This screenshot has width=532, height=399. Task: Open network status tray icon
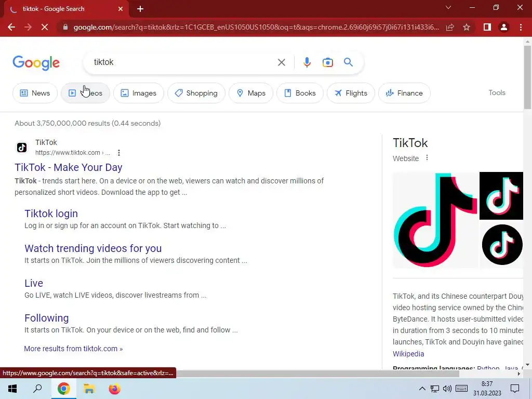coord(435,389)
